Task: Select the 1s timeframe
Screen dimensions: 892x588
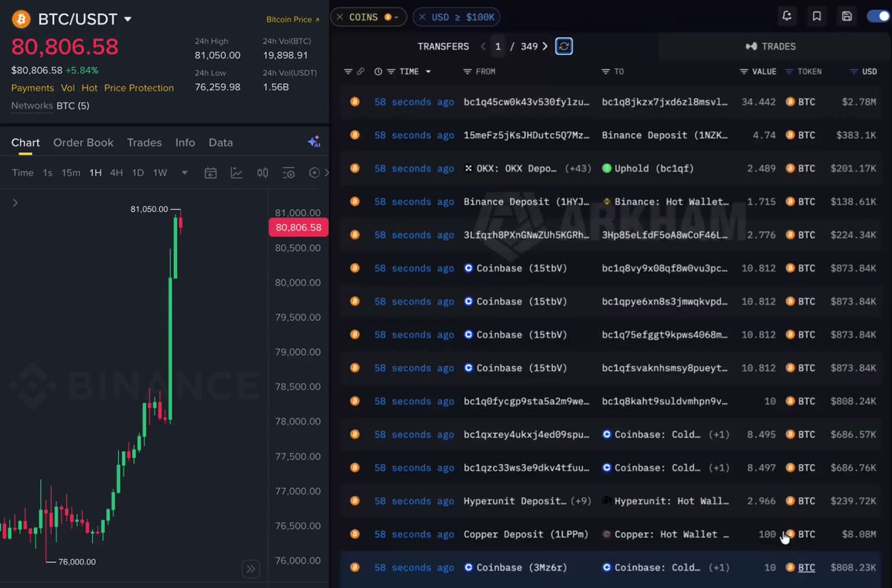Action: (x=48, y=172)
